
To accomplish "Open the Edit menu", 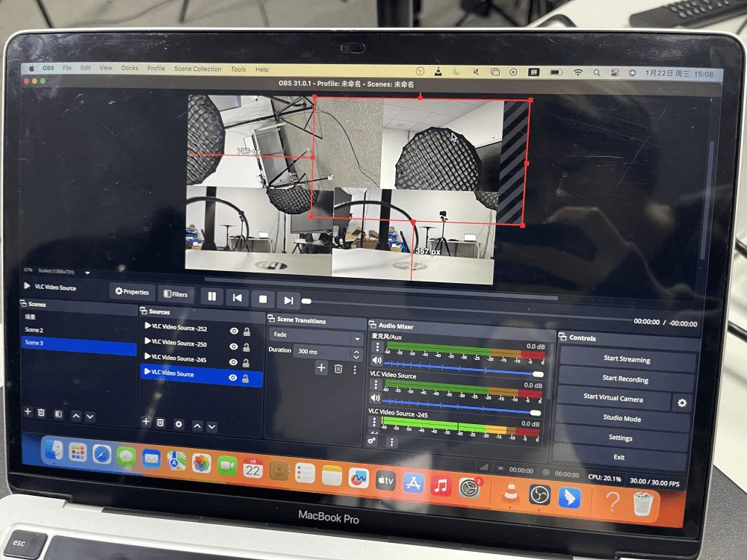I will 85,68.
